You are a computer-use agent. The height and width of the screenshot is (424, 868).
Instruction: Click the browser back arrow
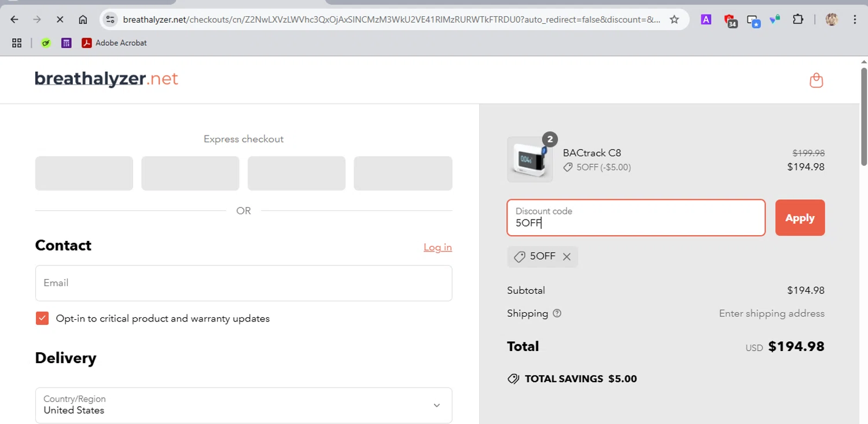15,19
